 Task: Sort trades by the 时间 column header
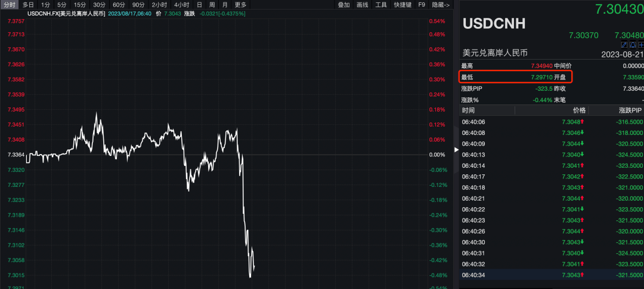click(468, 110)
